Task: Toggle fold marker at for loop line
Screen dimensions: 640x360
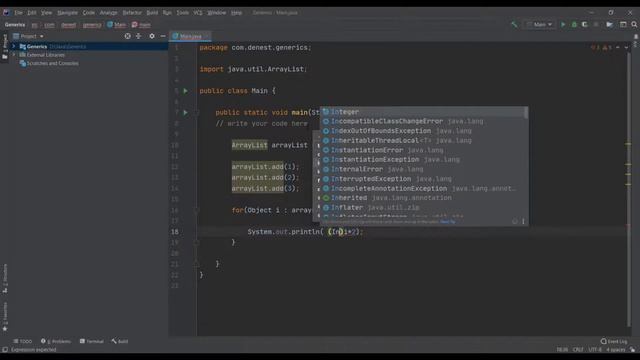Action: coord(196,210)
